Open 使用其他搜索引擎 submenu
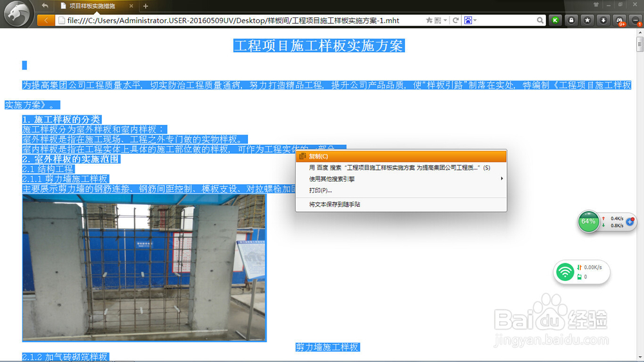Screen dimensions: 644x362 coord(401,178)
